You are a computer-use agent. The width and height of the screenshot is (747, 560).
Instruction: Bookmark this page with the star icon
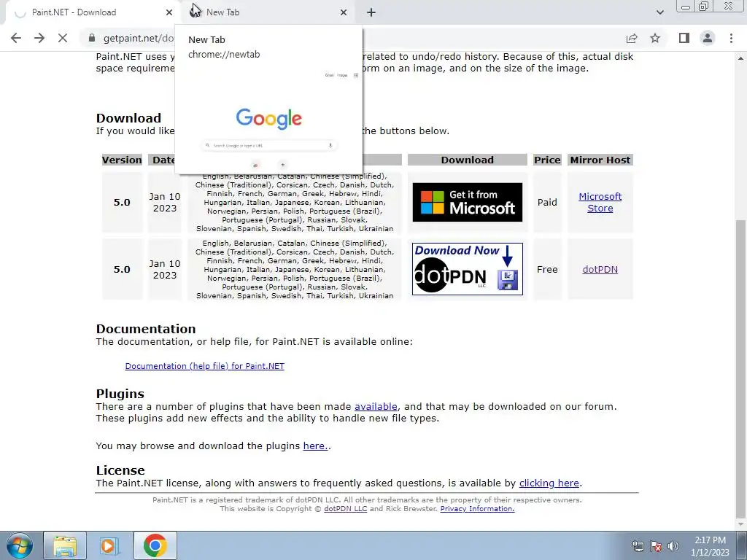pyautogui.click(x=655, y=38)
